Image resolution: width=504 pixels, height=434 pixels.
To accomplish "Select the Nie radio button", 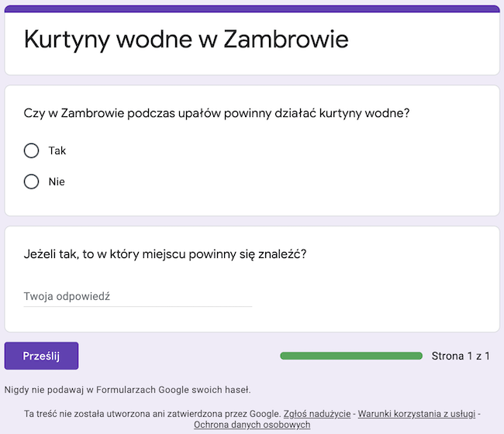I will click(x=31, y=181).
